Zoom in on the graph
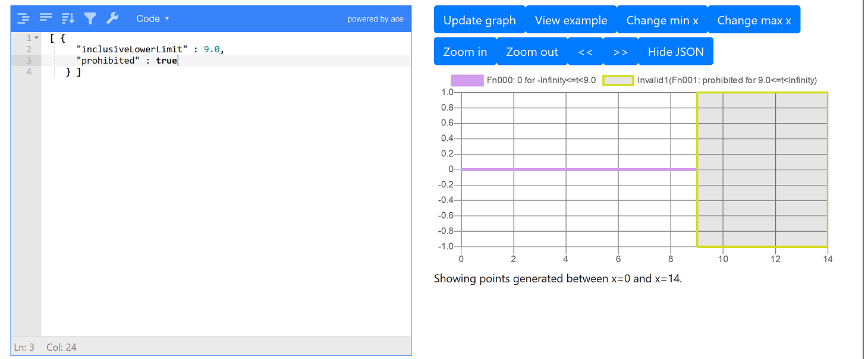This screenshot has width=868, height=359. pos(465,52)
